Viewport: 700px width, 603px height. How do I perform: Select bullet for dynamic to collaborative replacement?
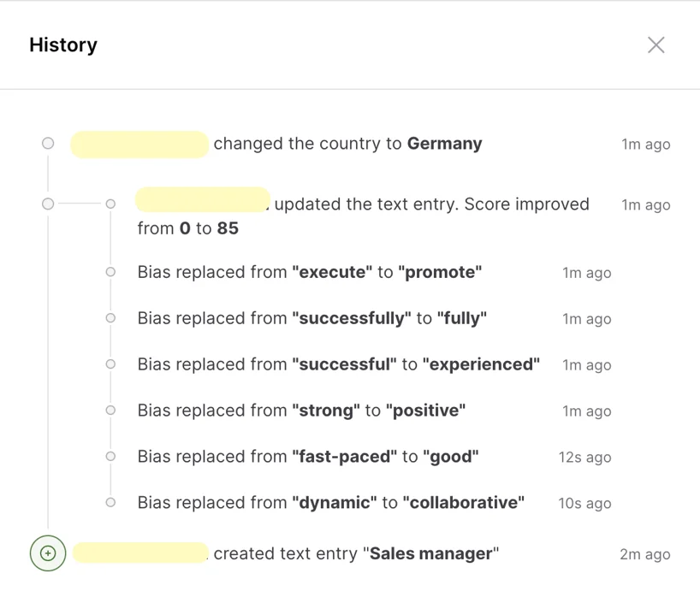(x=110, y=503)
